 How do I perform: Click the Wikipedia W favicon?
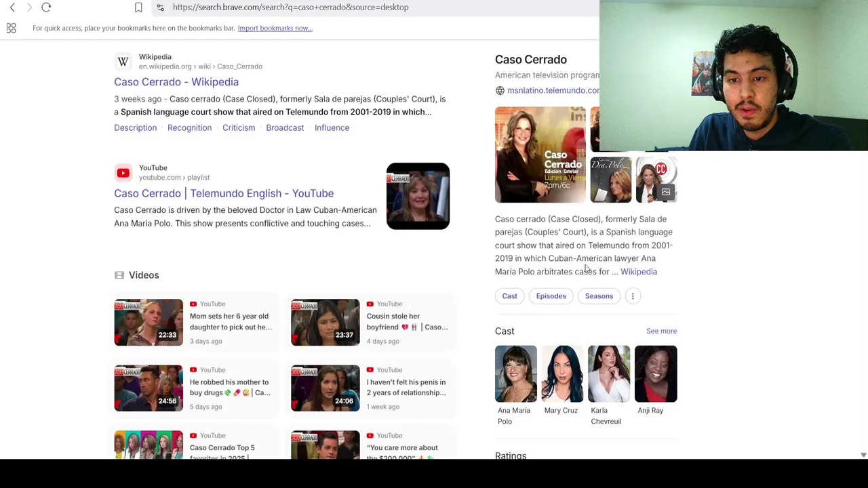[123, 62]
